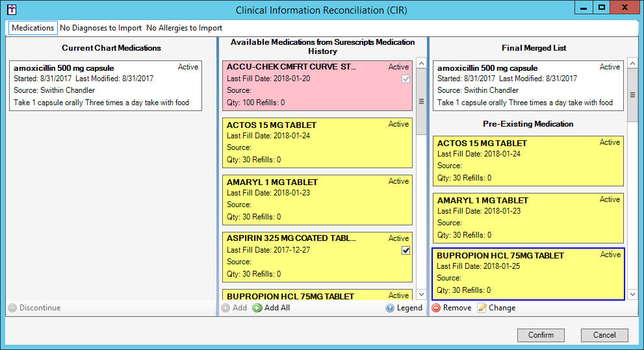
Task: Click the Pre-Existing Medication heading
Action: coord(528,124)
